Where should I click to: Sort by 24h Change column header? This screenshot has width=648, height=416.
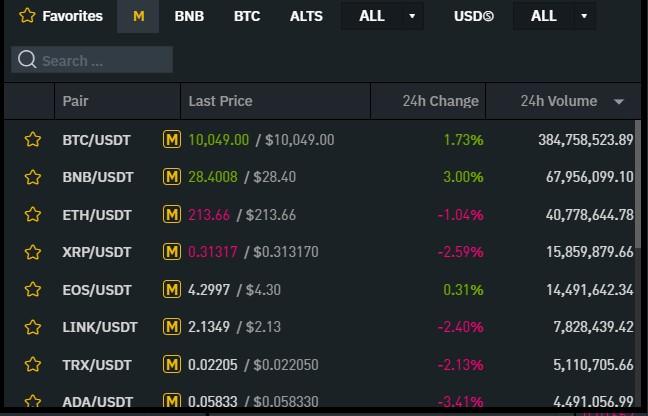tap(441, 101)
